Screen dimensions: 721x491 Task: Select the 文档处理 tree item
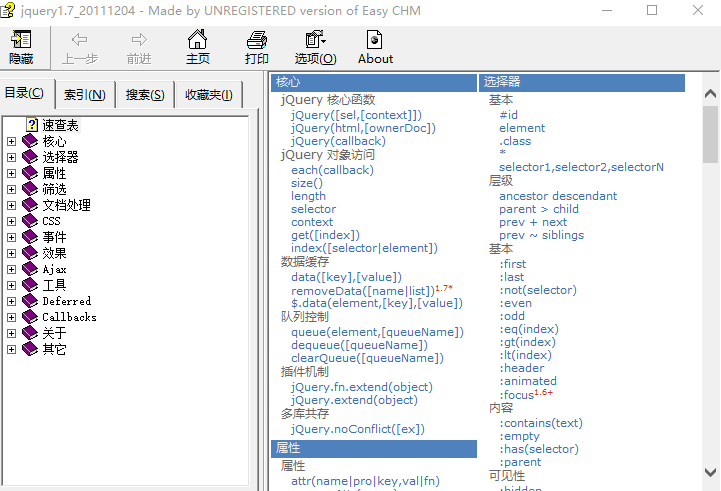pos(66,205)
